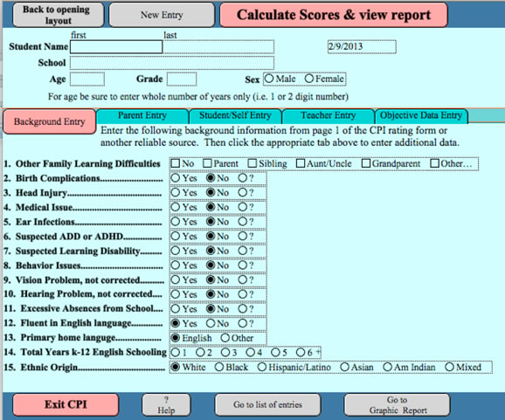505x420 pixels.
Task: Go to list of entries
Action: click(267, 404)
